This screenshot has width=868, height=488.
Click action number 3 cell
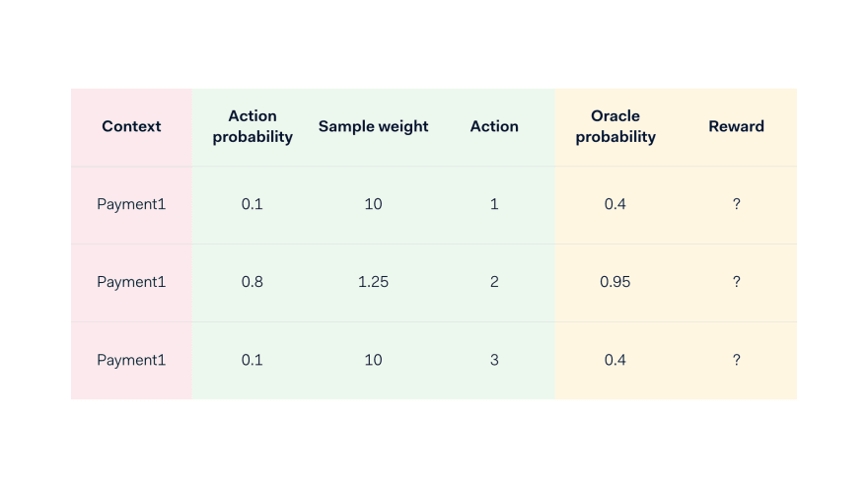pos(494,360)
